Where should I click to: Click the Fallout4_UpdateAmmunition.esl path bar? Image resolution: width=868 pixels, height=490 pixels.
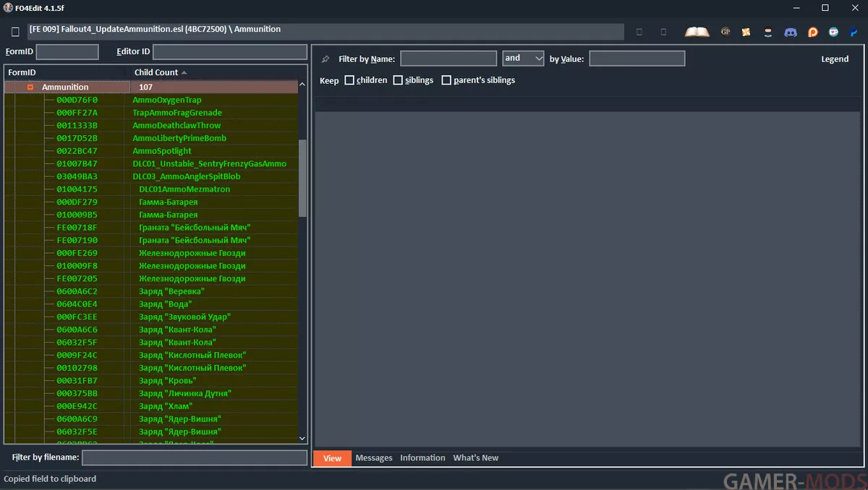coord(325,32)
